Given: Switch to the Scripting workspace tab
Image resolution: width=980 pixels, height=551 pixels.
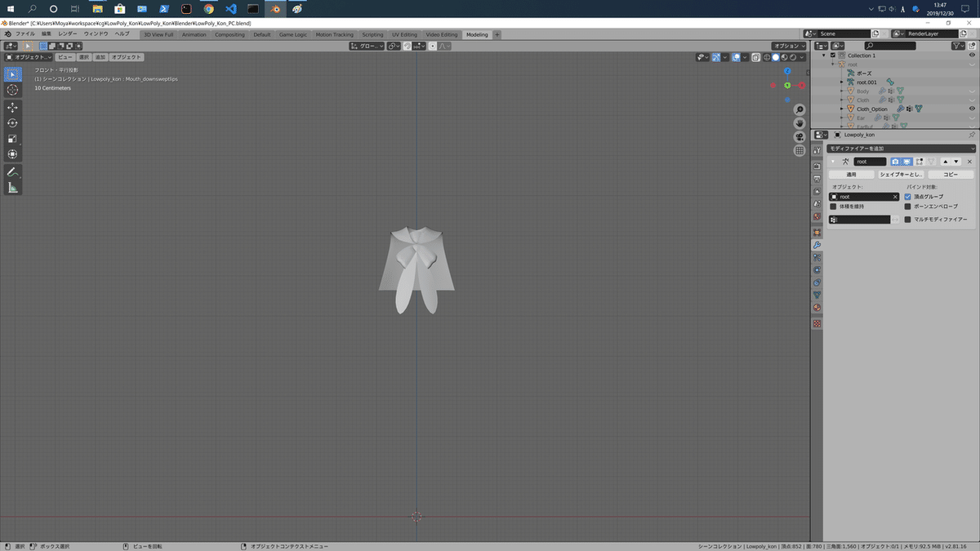Looking at the screenshot, I should 372,34.
